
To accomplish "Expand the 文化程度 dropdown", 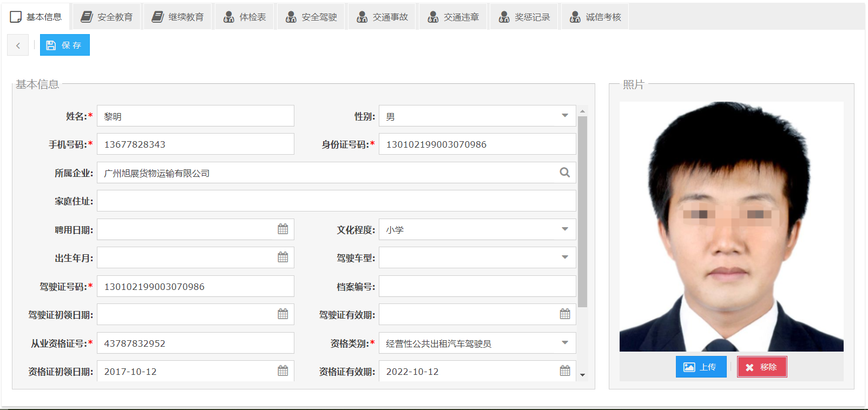I will [565, 229].
